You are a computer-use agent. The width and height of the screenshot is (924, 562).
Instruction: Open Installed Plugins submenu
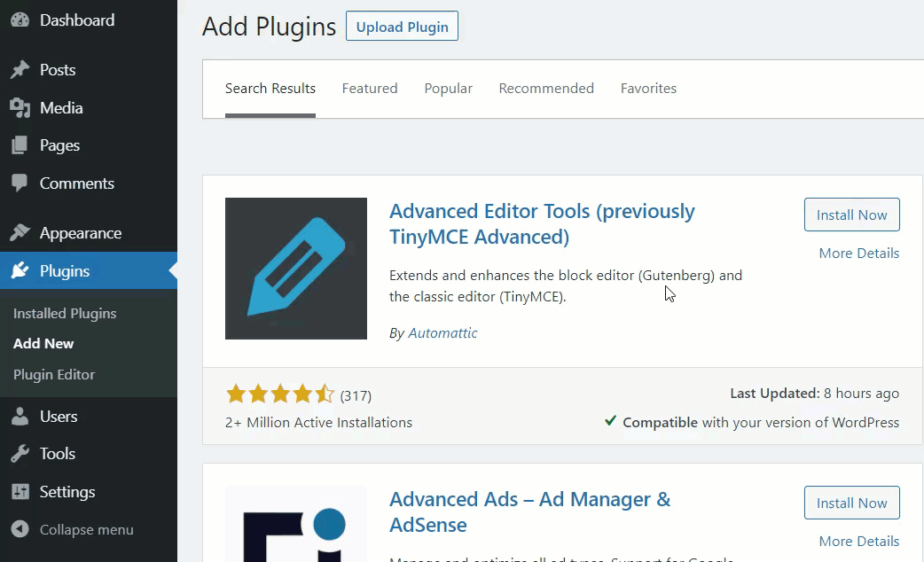coord(65,314)
